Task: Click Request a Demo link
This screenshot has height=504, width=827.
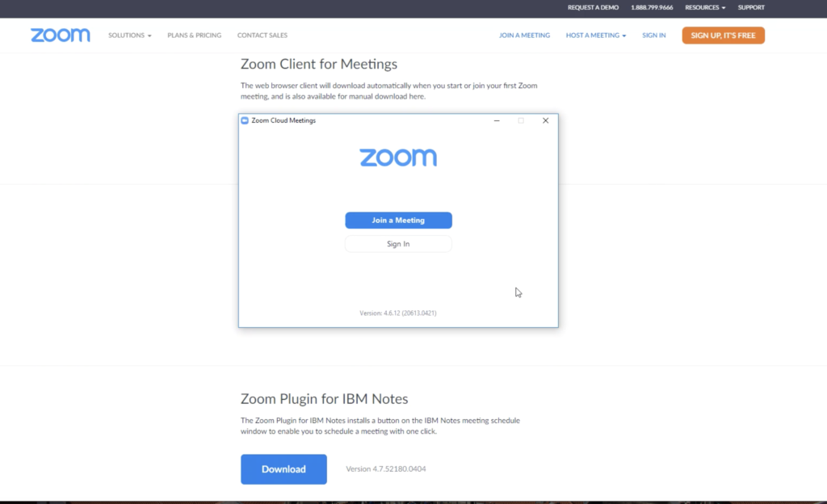Action: pos(593,7)
